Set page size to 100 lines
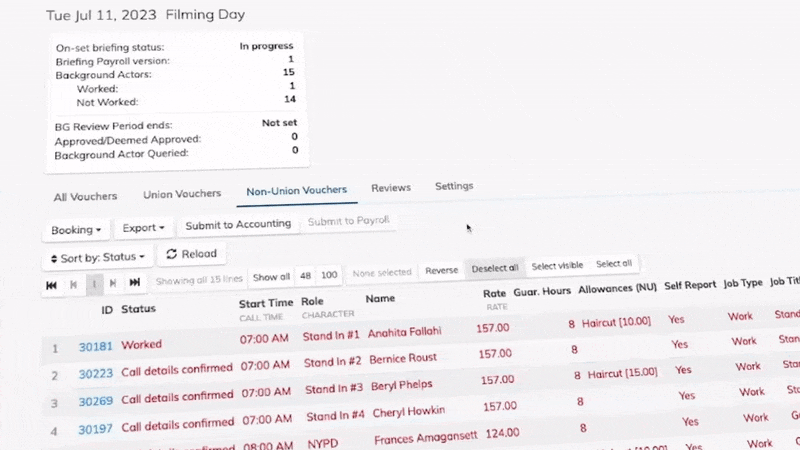800x450 pixels. tap(329, 274)
